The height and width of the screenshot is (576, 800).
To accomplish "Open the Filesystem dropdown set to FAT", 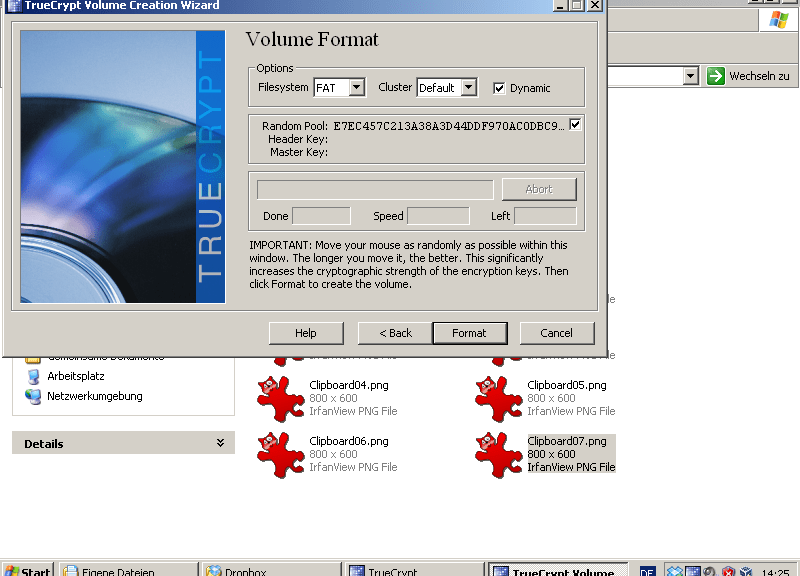I will tap(357, 87).
